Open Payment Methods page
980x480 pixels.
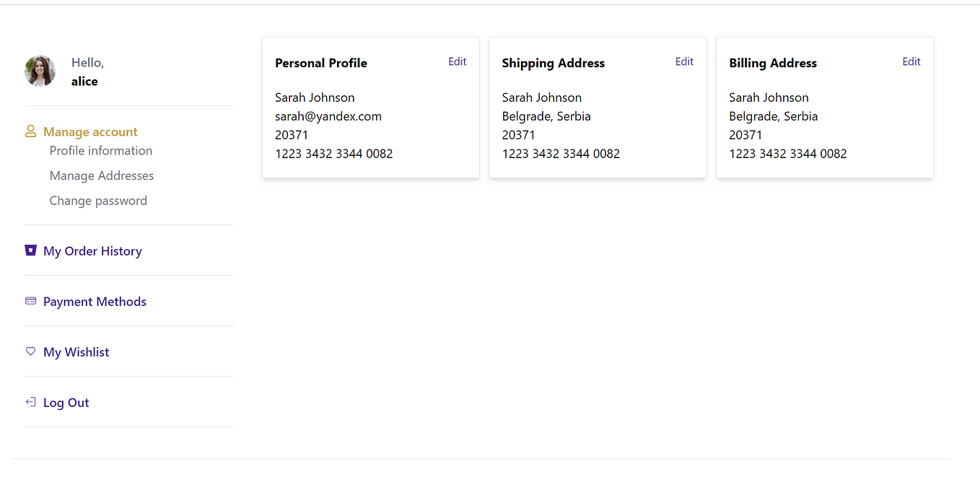click(x=95, y=302)
